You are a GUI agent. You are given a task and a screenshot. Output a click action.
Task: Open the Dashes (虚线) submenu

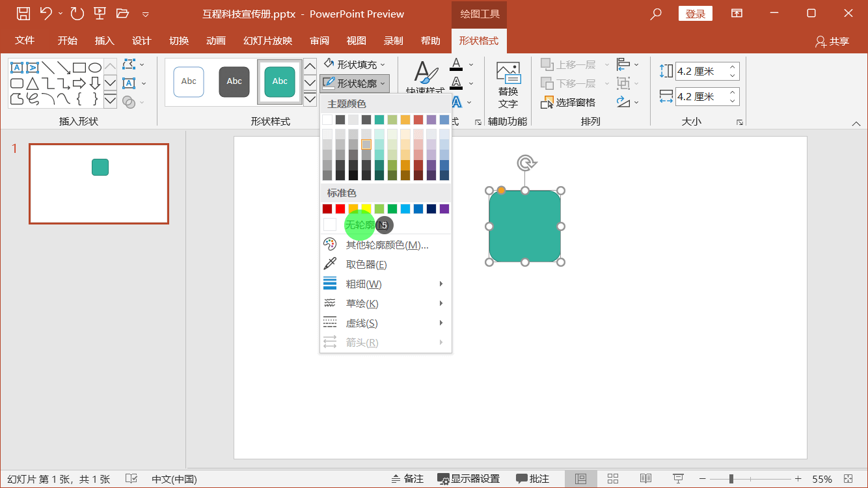[x=386, y=323]
